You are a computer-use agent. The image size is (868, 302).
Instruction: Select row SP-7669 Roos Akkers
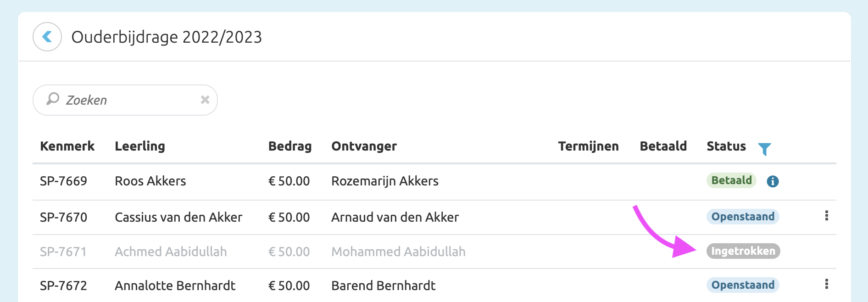tap(150, 181)
